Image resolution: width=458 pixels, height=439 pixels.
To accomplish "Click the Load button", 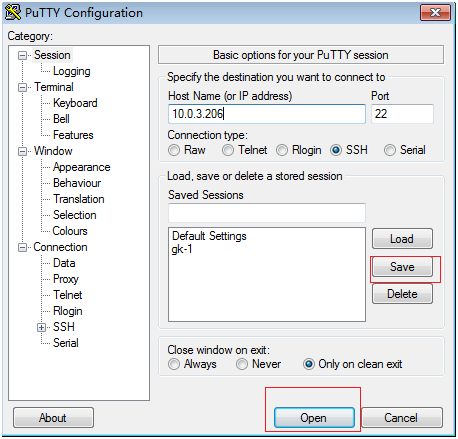I will point(402,239).
